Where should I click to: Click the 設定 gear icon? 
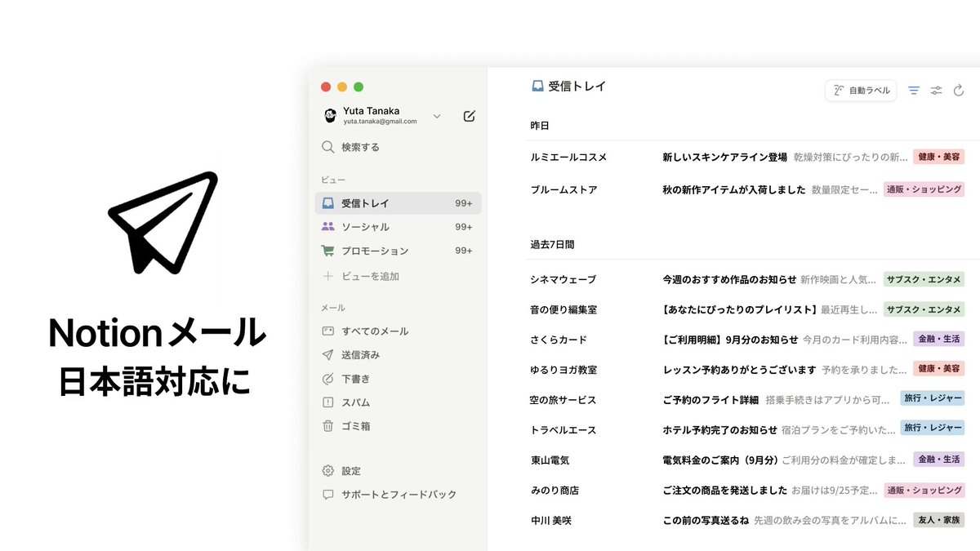point(327,471)
